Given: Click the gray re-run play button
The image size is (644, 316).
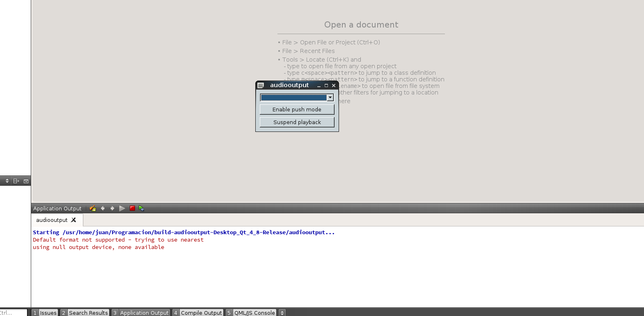Looking at the screenshot, I should point(122,208).
